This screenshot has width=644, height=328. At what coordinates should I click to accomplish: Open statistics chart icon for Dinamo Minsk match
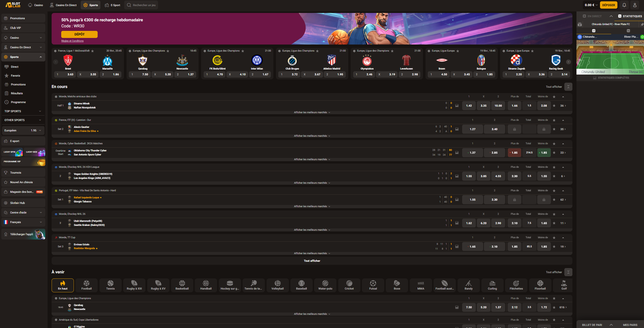pos(457,106)
